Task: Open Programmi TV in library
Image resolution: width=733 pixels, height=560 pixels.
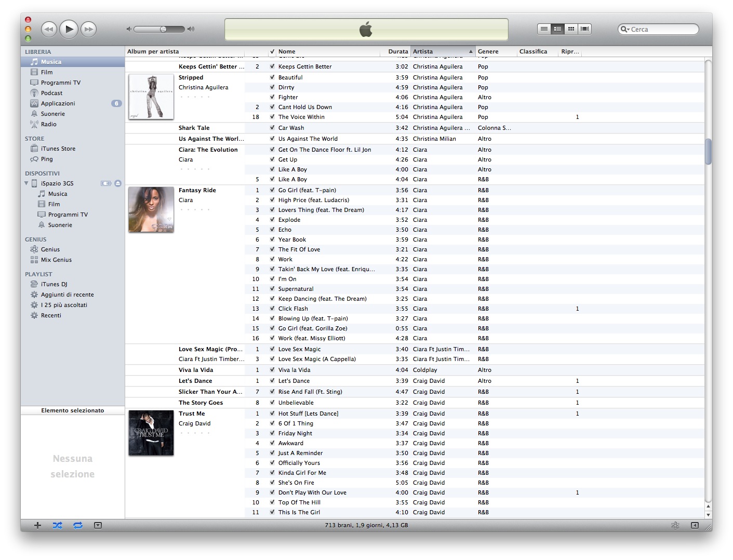Action: [x=73, y=83]
